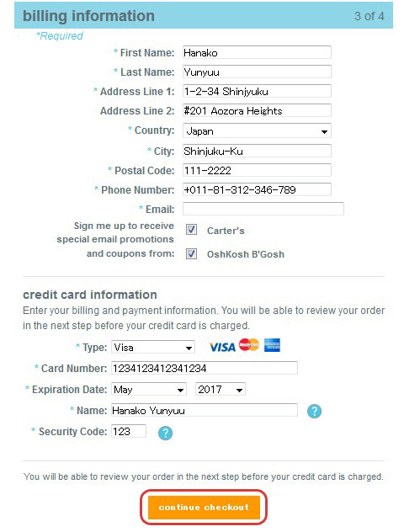
Task: Open the Country dropdown showing Japan
Action: pos(257,131)
